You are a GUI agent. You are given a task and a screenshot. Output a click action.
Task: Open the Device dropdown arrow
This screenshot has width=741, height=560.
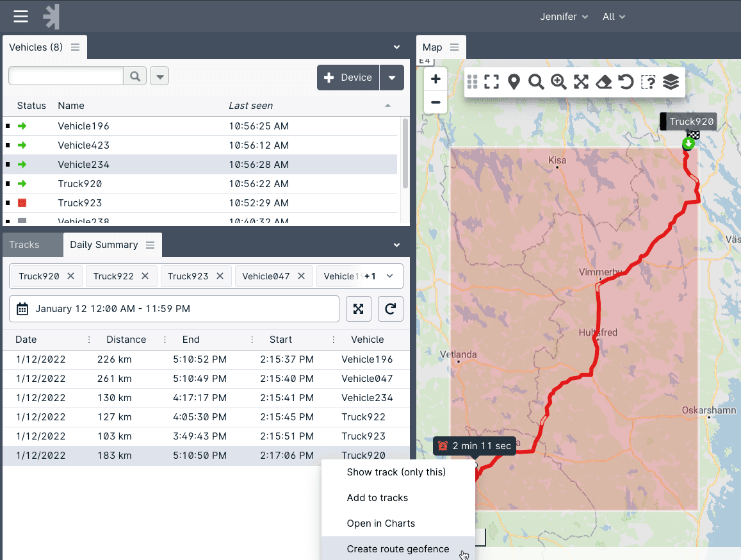pyautogui.click(x=391, y=77)
